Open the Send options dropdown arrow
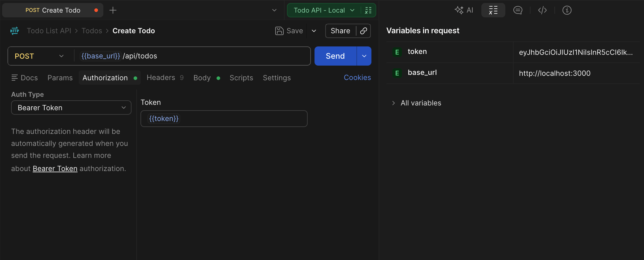 (x=364, y=56)
